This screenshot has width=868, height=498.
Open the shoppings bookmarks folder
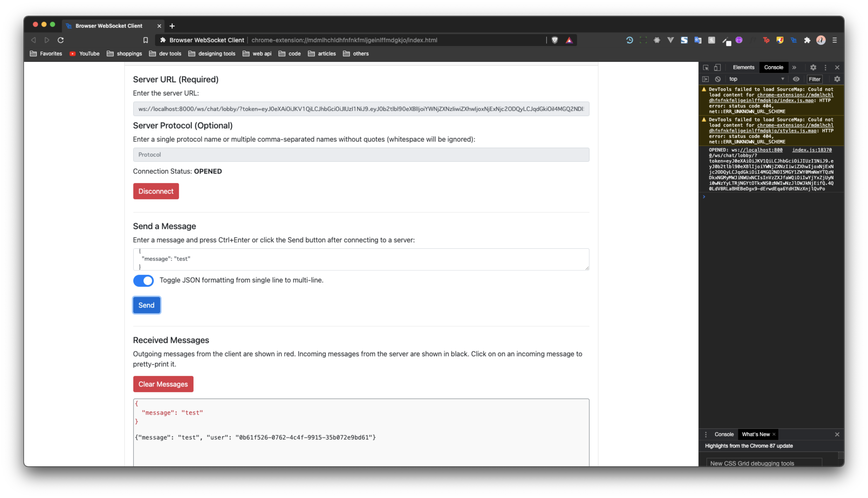[x=124, y=54]
